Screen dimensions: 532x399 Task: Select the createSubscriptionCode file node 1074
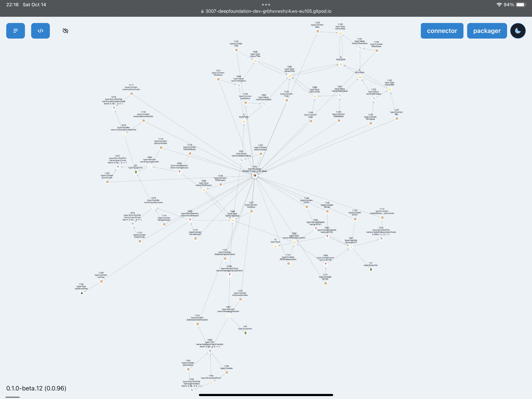[381, 239]
